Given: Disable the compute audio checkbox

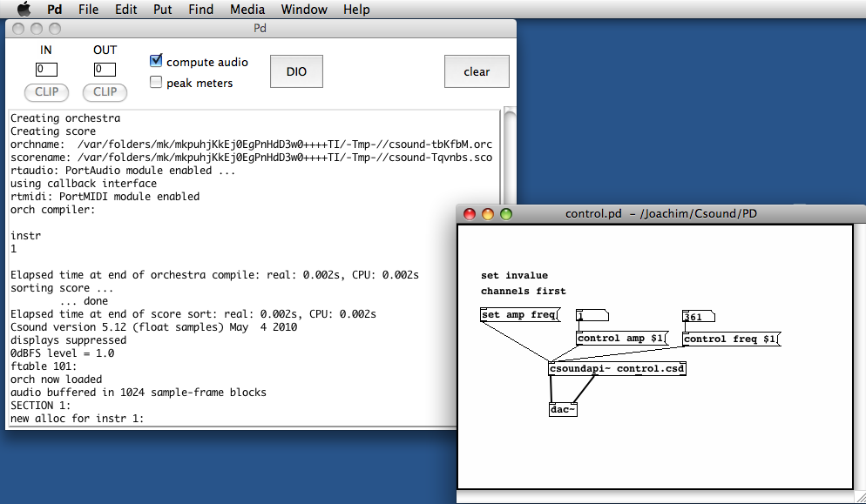Looking at the screenshot, I should click(156, 62).
